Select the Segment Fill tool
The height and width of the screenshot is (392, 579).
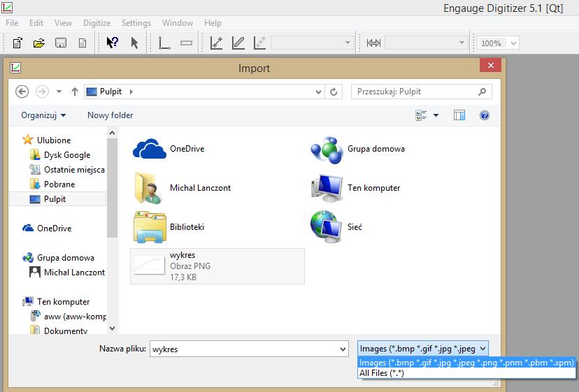[238, 43]
